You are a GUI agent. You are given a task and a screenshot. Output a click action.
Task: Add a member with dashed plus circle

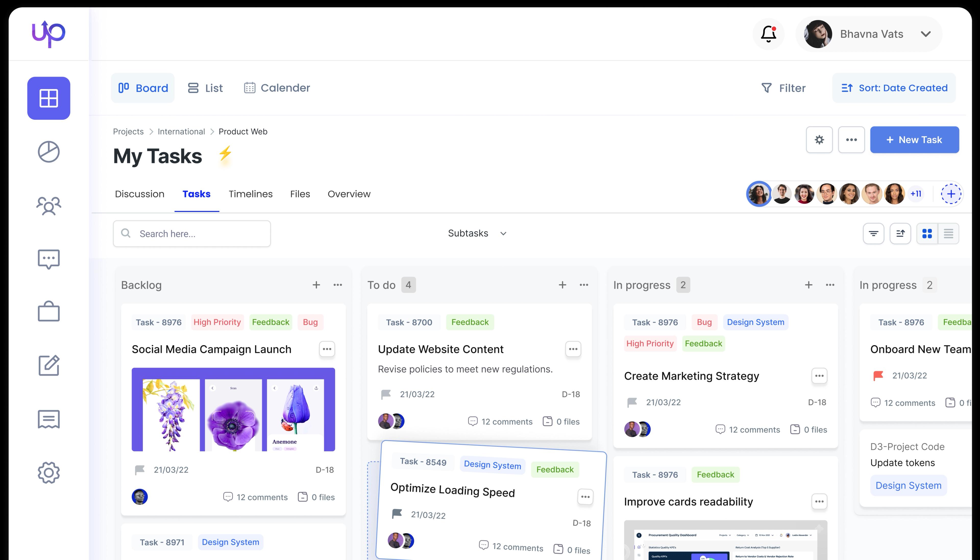[951, 194]
